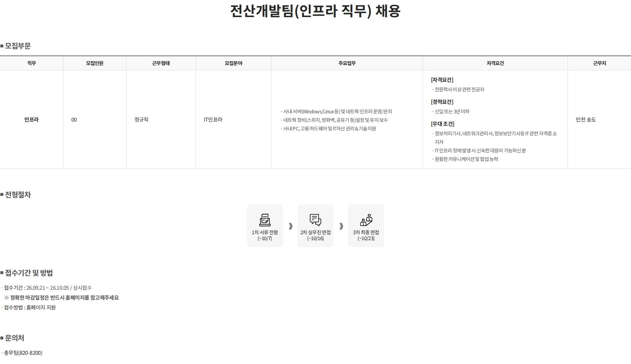Select the page title 전산개발팀(인프라 직무) 채용
Viewport: 631px width, 364px height.
click(315, 11)
